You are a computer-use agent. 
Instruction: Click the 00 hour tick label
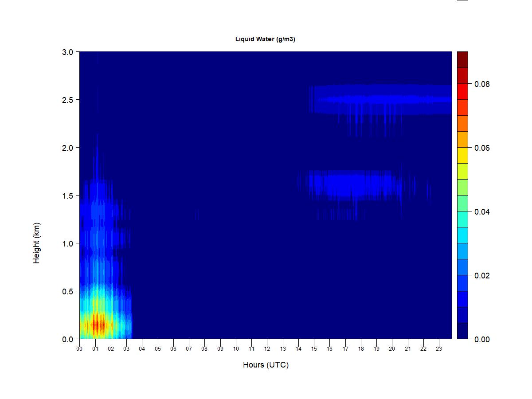point(79,349)
